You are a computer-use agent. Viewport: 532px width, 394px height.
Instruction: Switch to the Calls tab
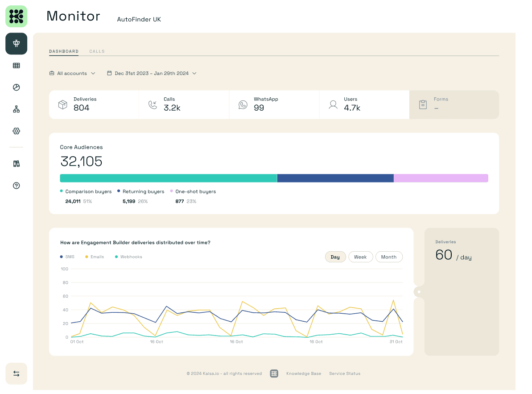point(97,51)
